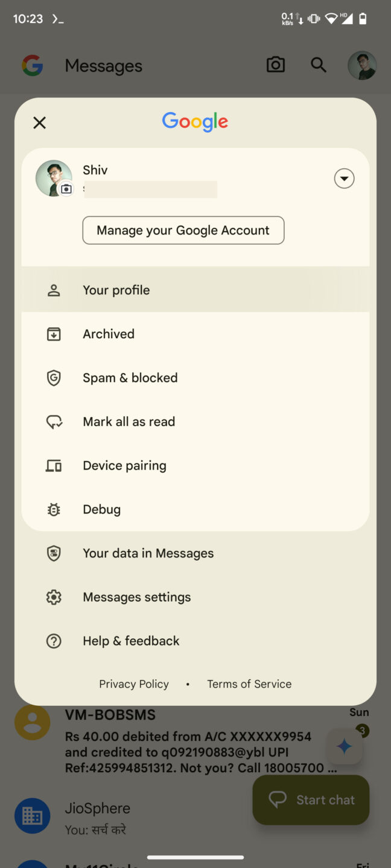The width and height of the screenshot is (391, 868).
Task: Collapse the account panel with the X
Action: tap(39, 122)
